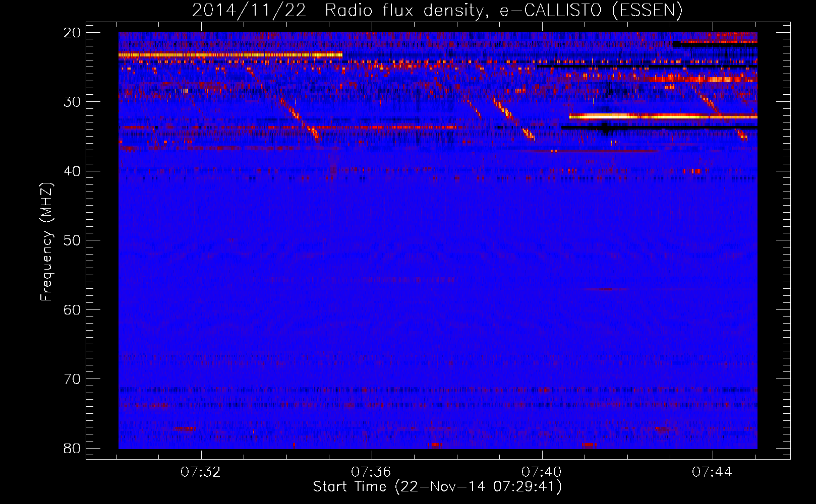
Task: Click the 07:32 time tick label
Action: pos(201,472)
